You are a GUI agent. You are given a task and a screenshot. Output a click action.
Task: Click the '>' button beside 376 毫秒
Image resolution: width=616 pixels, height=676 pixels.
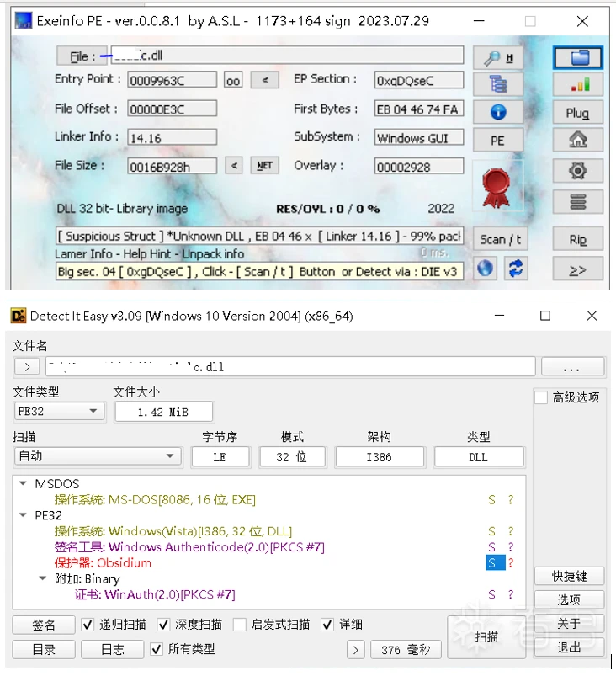(x=356, y=650)
